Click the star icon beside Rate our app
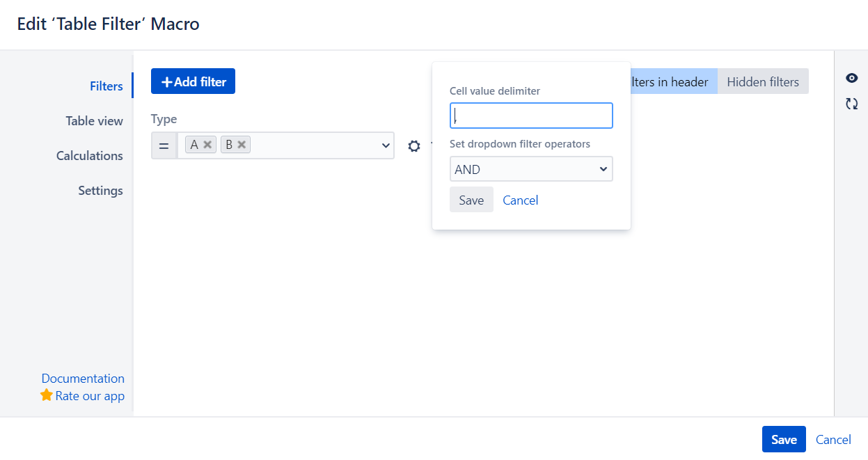868x460 pixels. (x=47, y=395)
